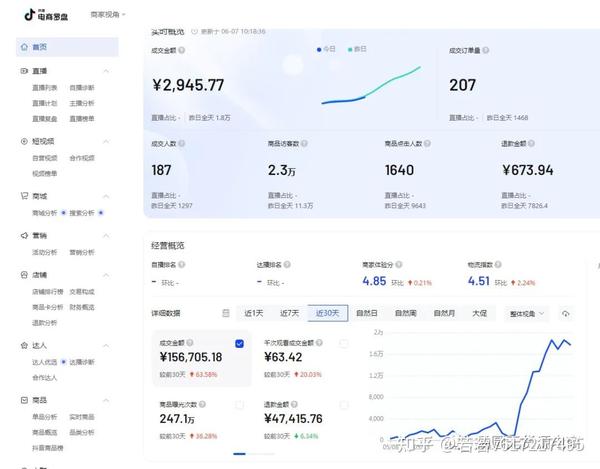Check the 千次观看成交金额 metric checkbox
The width and height of the screenshot is (600, 469).
pos(344,344)
